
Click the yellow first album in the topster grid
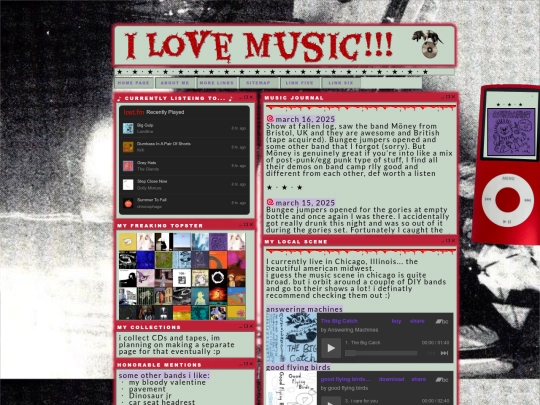pyautogui.click(x=127, y=242)
